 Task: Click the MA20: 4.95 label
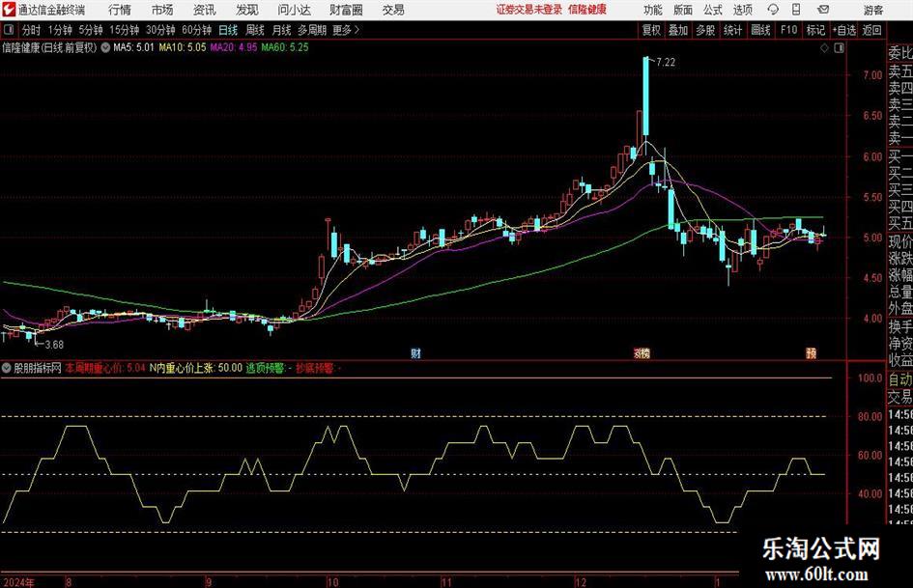pos(234,47)
